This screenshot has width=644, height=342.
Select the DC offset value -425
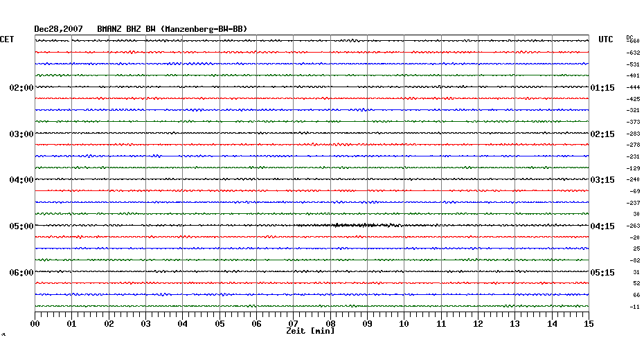tap(633, 100)
